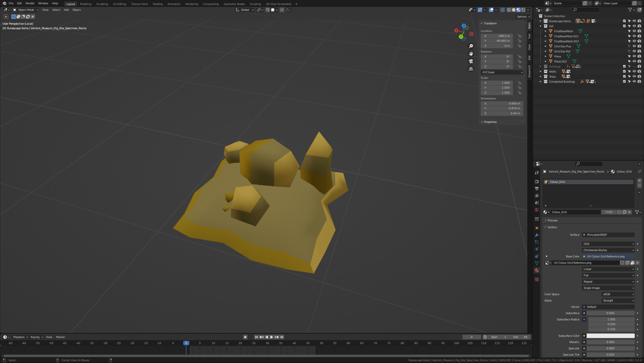Open the Modifiers wrench tab icon
Image resolution: width=644 pixels, height=363 pixels.
(x=537, y=235)
